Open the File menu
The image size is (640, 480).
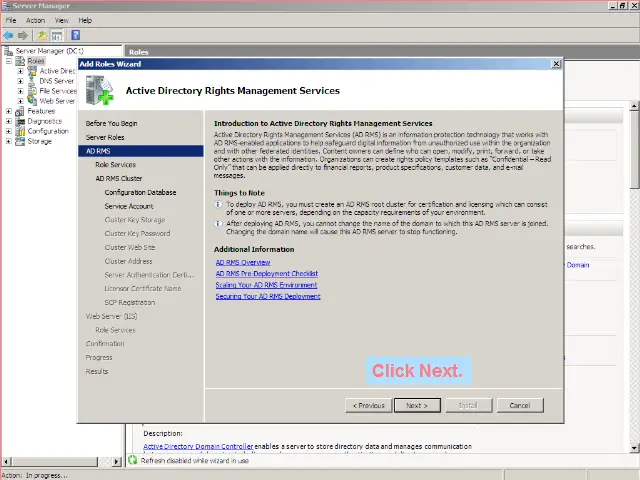point(11,20)
